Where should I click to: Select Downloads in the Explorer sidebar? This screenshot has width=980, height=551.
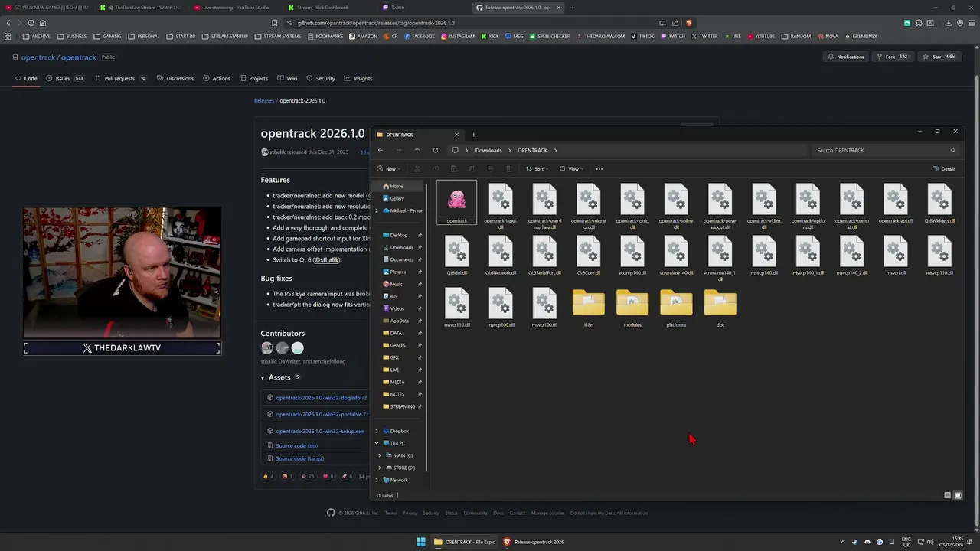[x=401, y=247]
